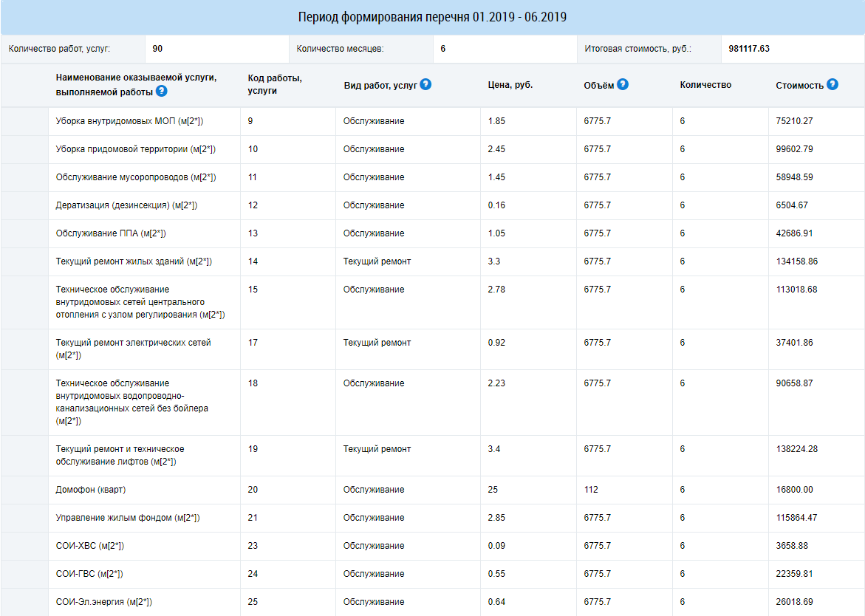Screen dimensions: 865x616
Task: Select price value 1.85
Action: (x=496, y=121)
